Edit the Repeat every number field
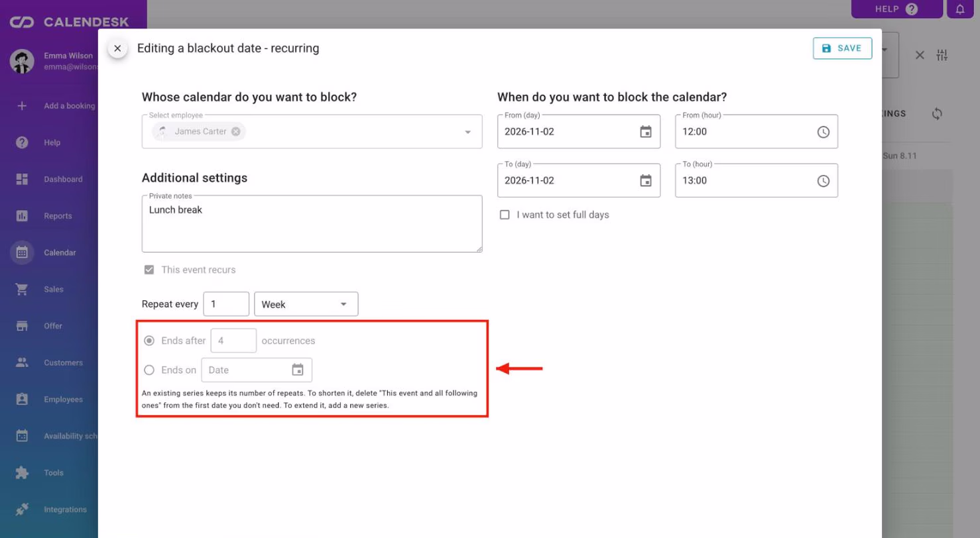Image resolution: width=980 pixels, height=538 pixels. [226, 304]
